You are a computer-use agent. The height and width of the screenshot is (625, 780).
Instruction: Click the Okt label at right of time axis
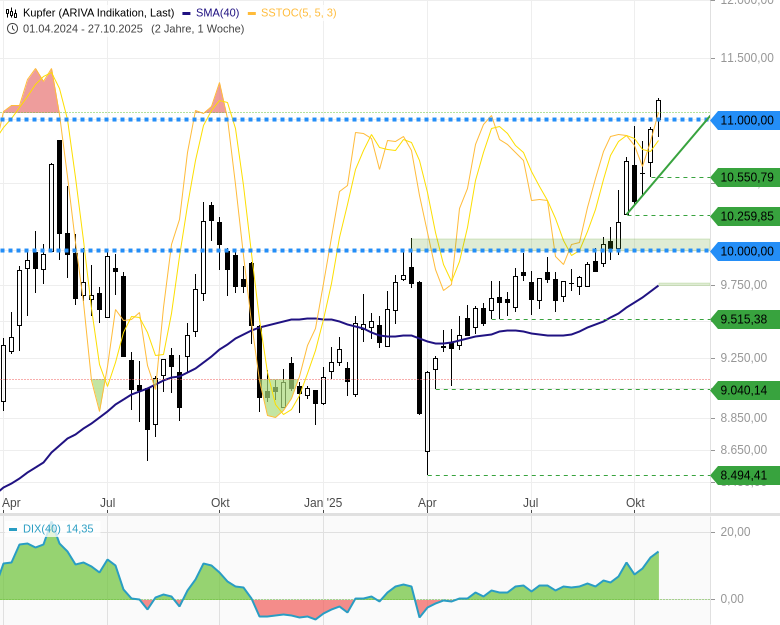pos(634,502)
